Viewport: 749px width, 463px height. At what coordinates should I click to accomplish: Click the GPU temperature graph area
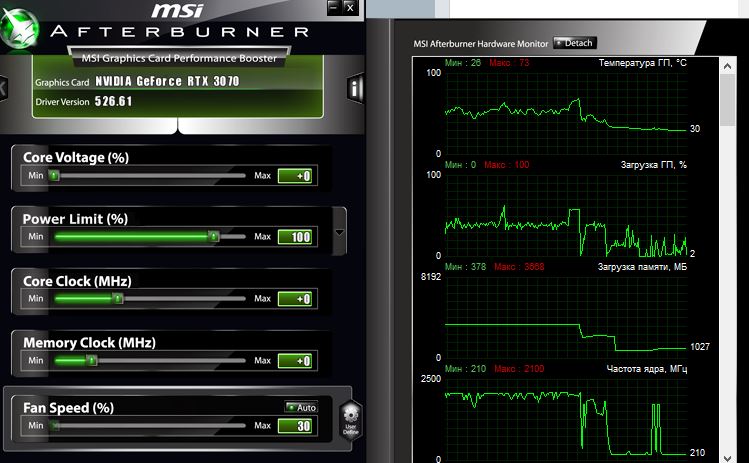point(566,113)
